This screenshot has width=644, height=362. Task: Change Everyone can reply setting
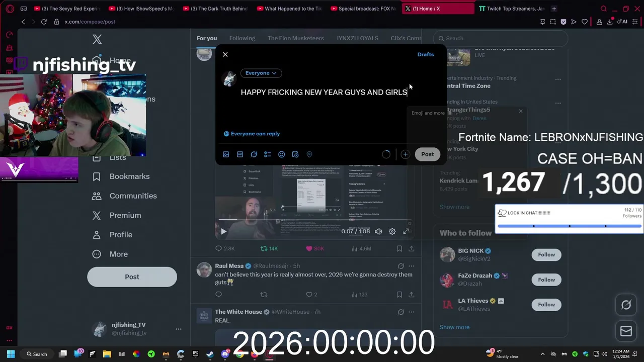252,134
